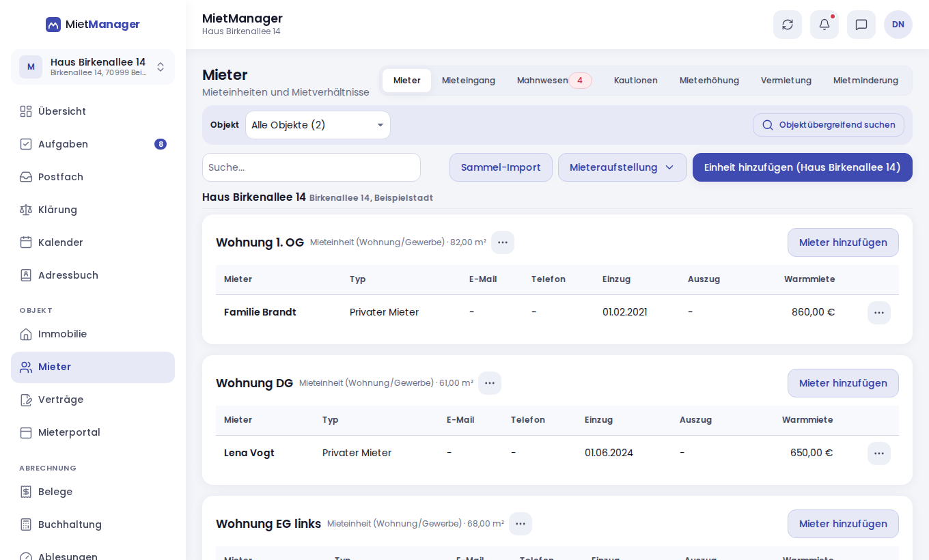Image resolution: width=929 pixels, height=560 pixels.
Task: Expand the Mieteraufstellung dropdown button
Action: [x=622, y=167]
